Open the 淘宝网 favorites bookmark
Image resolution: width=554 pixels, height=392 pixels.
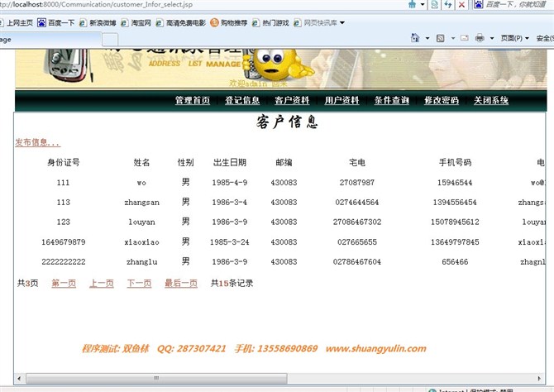point(136,23)
